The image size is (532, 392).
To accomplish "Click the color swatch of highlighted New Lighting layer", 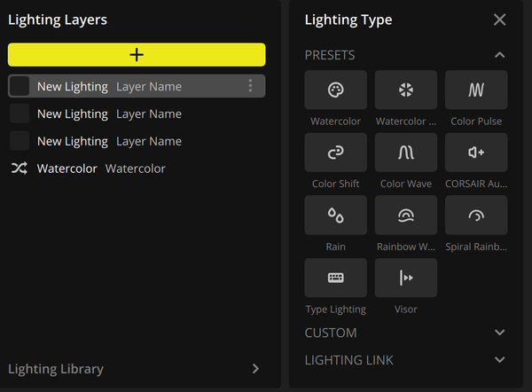I will pyautogui.click(x=20, y=86).
